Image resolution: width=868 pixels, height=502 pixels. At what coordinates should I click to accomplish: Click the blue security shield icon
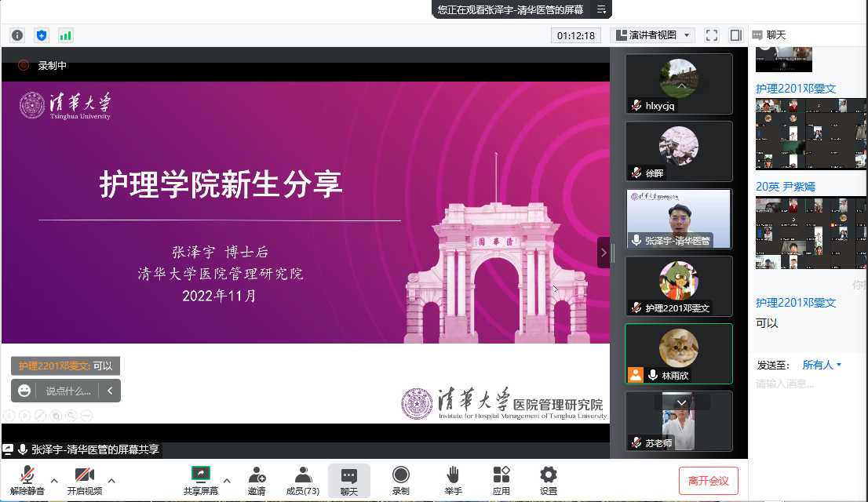[x=42, y=35]
